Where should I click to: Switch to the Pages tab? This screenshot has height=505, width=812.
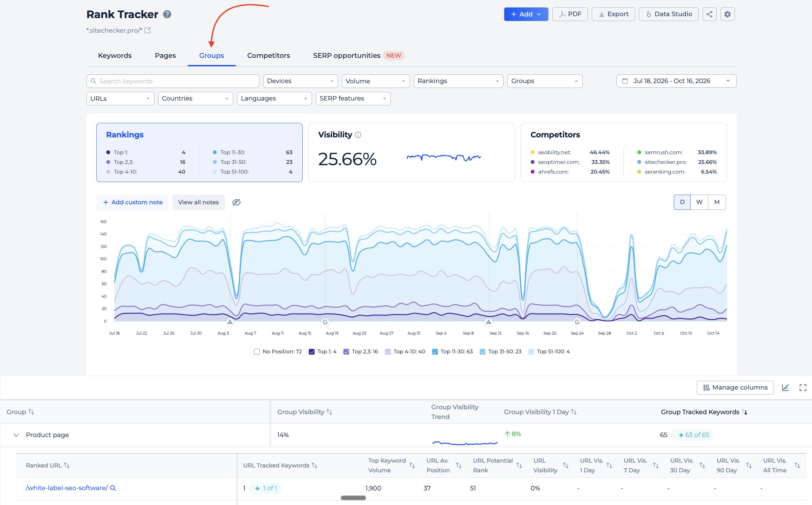pos(165,55)
